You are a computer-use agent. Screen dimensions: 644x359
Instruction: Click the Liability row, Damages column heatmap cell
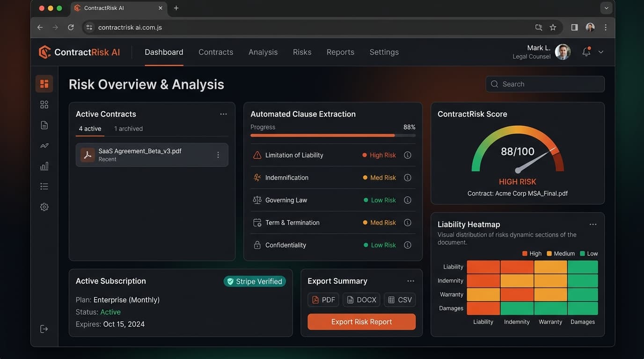(583, 267)
